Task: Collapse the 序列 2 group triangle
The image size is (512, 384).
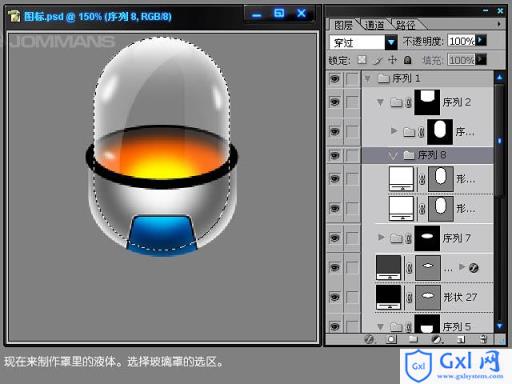Action: [380, 102]
